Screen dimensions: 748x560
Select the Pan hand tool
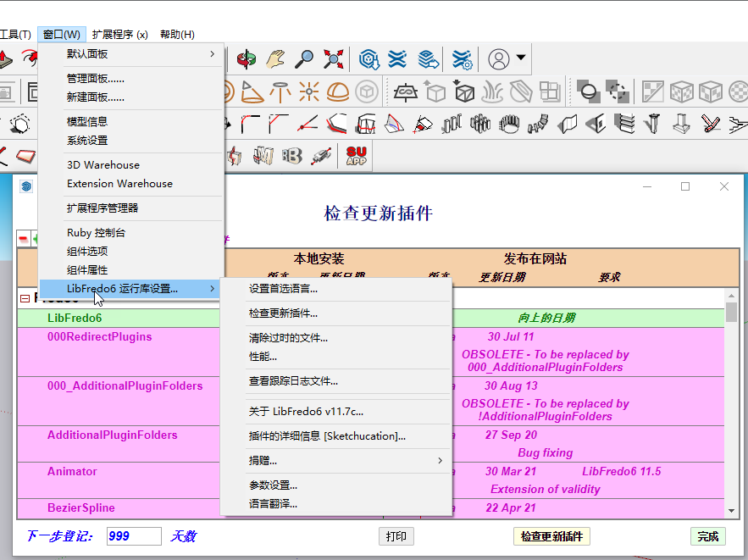point(275,59)
